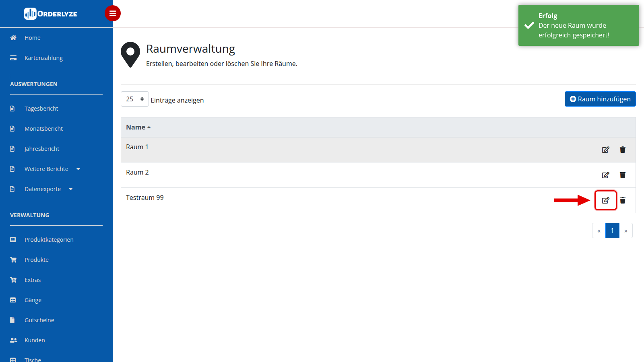Click the Raumverwaltung location pin icon
This screenshot has height=362, width=644.
[130, 55]
